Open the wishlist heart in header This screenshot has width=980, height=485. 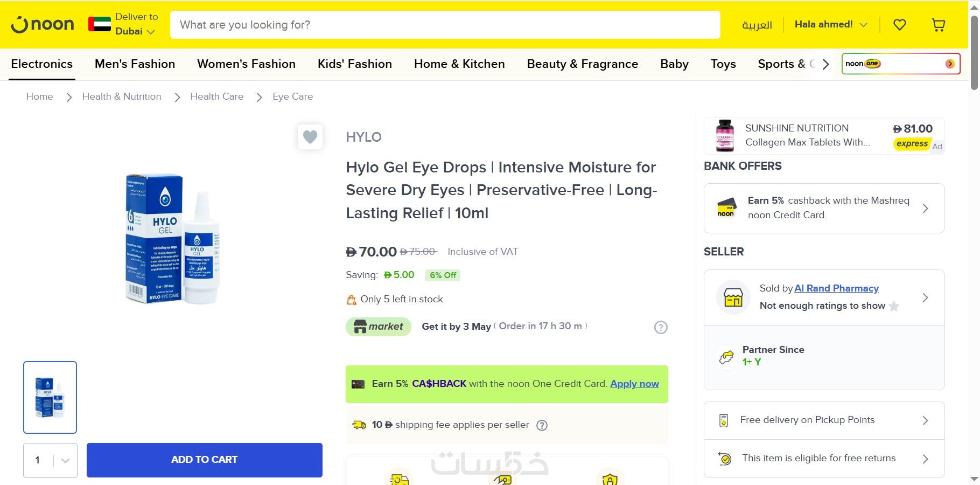click(x=899, y=25)
